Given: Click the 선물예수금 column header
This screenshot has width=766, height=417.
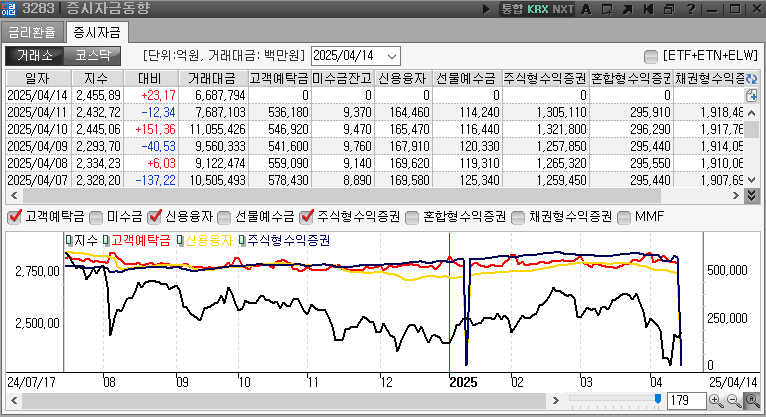Looking at the screenshot, I should coord(466,79).
